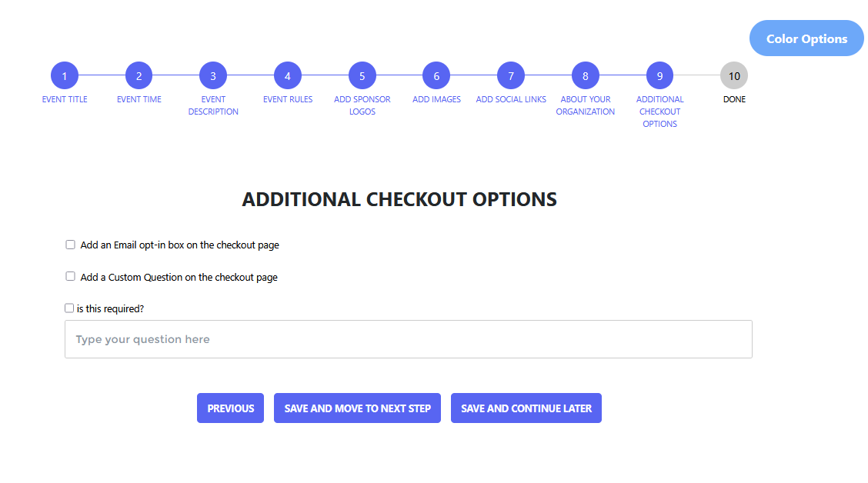The height and width of the screenshot is (483, 868).
Task: Click step 9 Additional Checkout Options circle
Action: (x=659, y=76)
